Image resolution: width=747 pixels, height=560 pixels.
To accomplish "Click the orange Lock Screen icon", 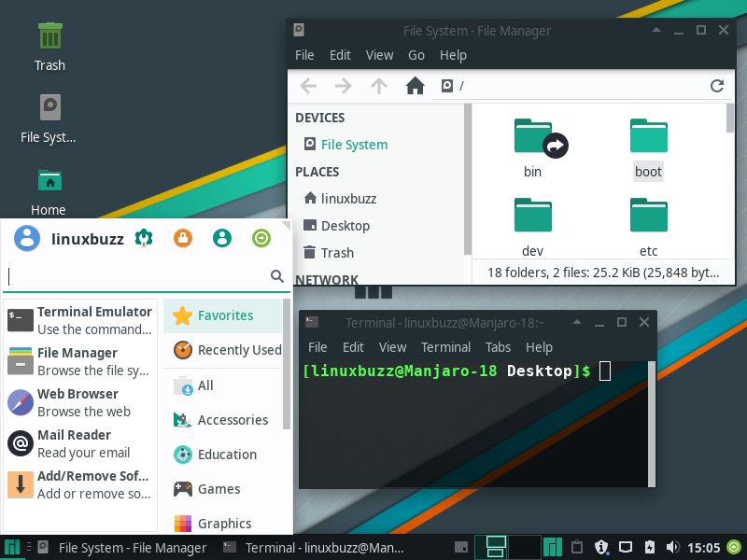I will point(183,238).
